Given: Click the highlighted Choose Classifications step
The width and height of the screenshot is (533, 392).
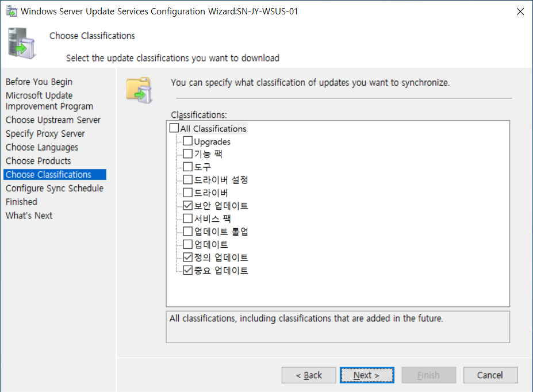Looking at the screenshot, I should tap(55, 174).
